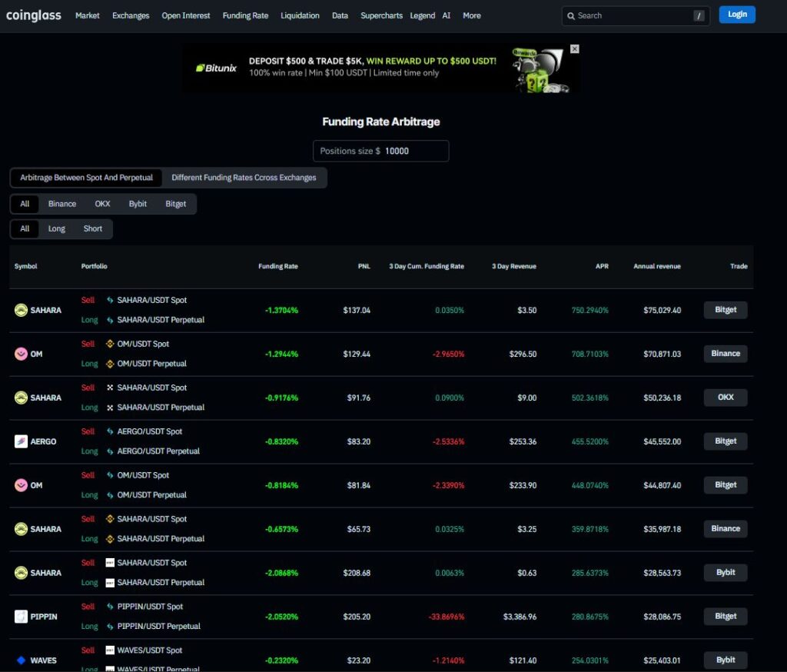Click the pink OM coin icon

pos(21,354)
